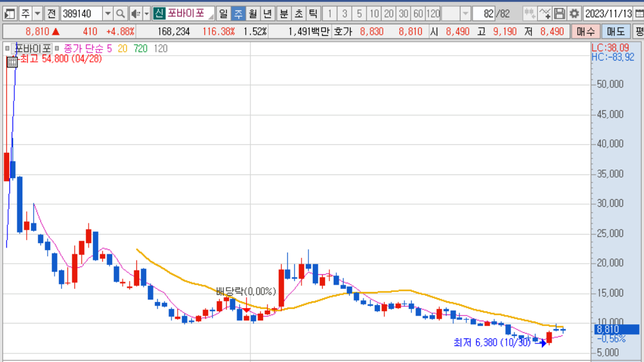644x362 pixels.
Task: Click the 전 button
Action: point(51,14)
